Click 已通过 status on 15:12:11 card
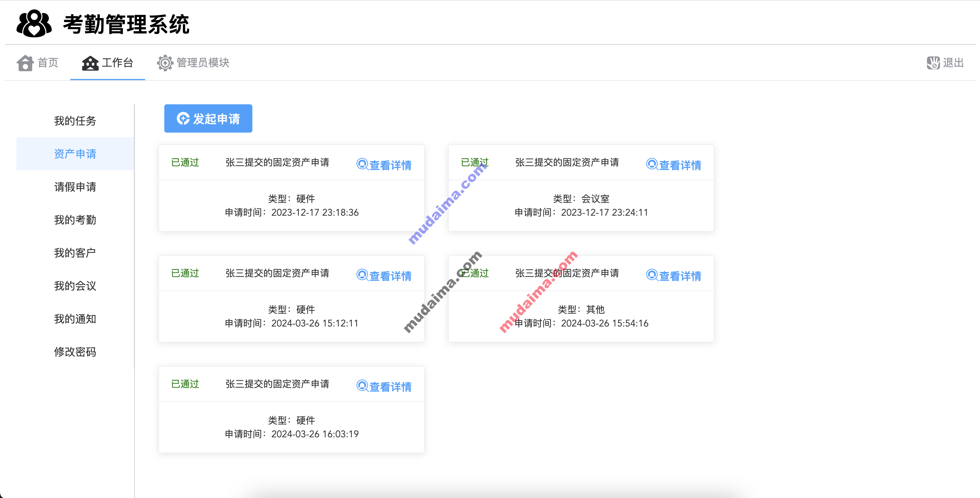This screenshot has height=498, width=980. coord(185,273)
